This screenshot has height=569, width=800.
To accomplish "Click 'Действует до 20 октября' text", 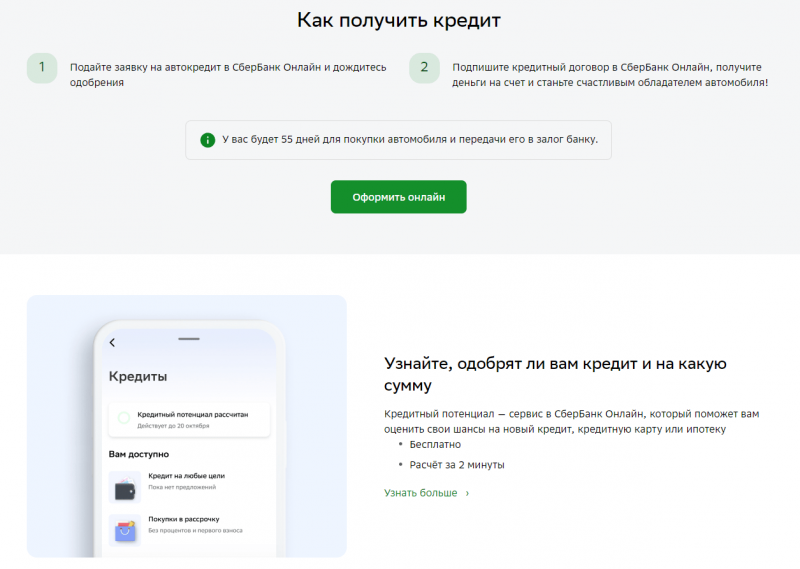I will (173, 426).
